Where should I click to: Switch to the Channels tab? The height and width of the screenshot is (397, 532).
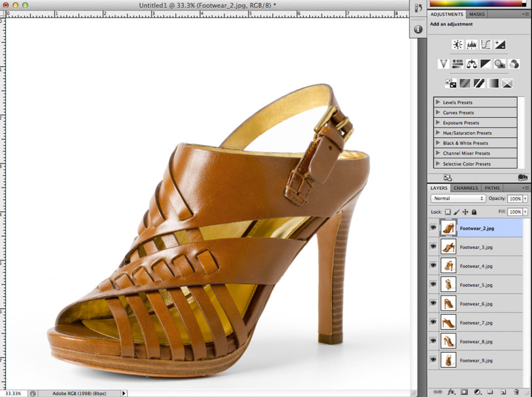(x=465, y=188)
